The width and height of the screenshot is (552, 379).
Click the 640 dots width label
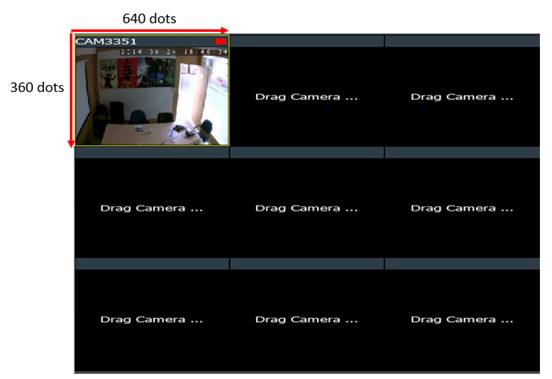pos(149,18)
